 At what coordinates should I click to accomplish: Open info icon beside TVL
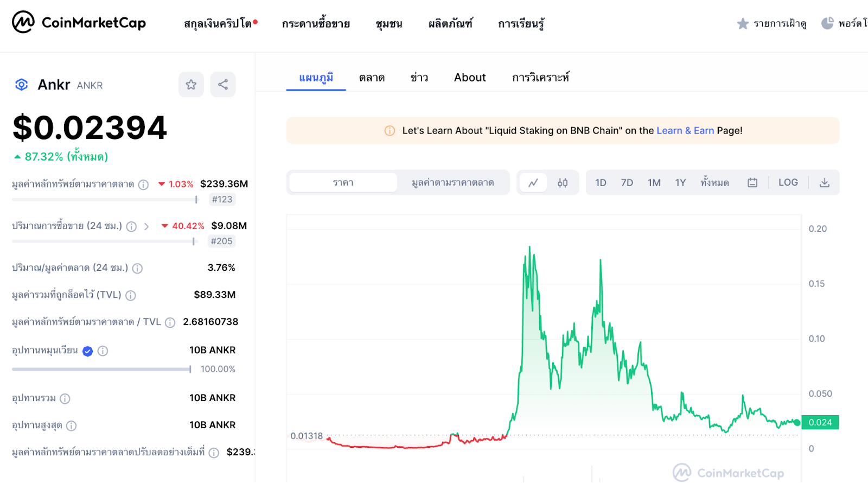131,295
